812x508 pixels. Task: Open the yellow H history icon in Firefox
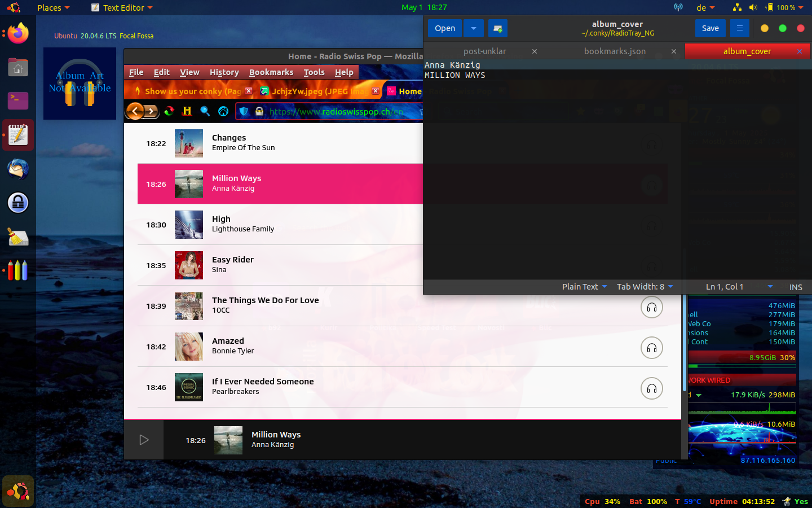[187, 111]
